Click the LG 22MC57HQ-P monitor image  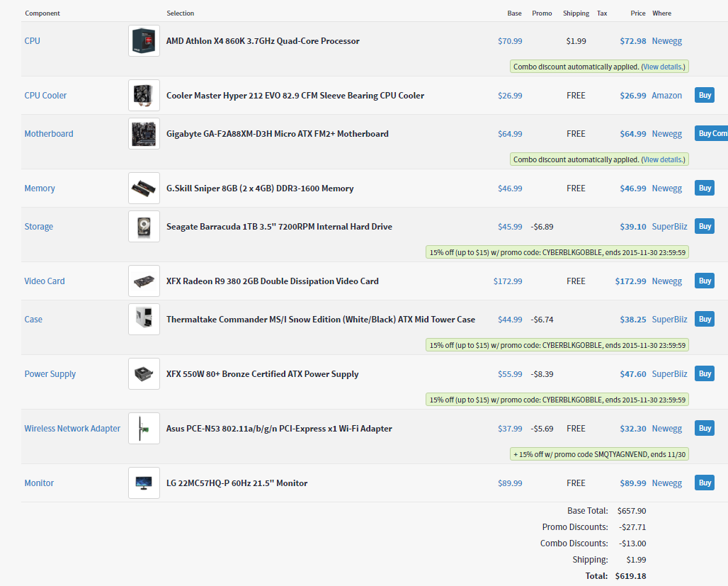pos(144,483)
